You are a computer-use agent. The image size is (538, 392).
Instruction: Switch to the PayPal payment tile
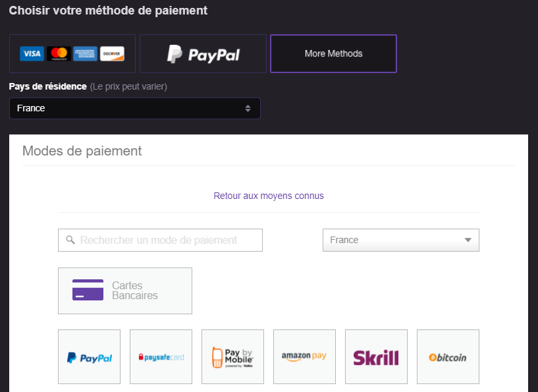[x=202, y=53]
